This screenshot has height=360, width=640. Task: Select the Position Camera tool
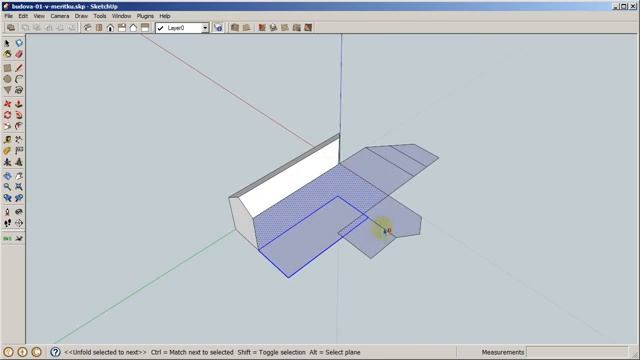(7, 212)
